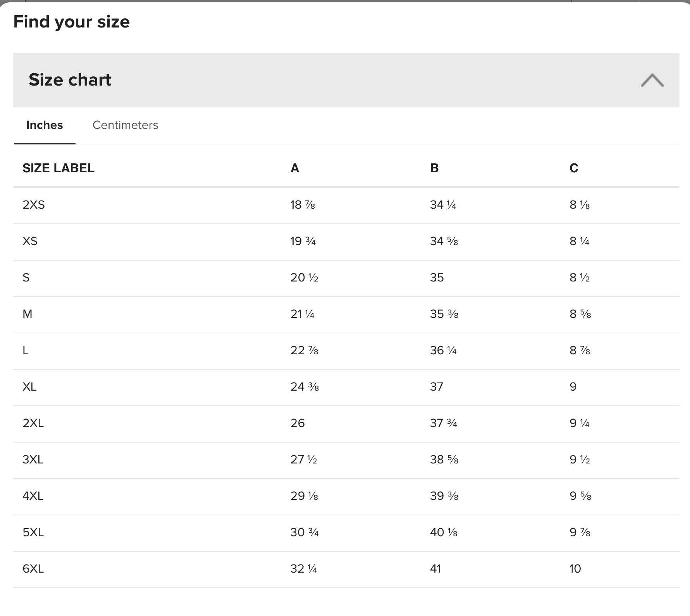Click the 6XL size row label

pyautogui.click(x=33, y=568)
